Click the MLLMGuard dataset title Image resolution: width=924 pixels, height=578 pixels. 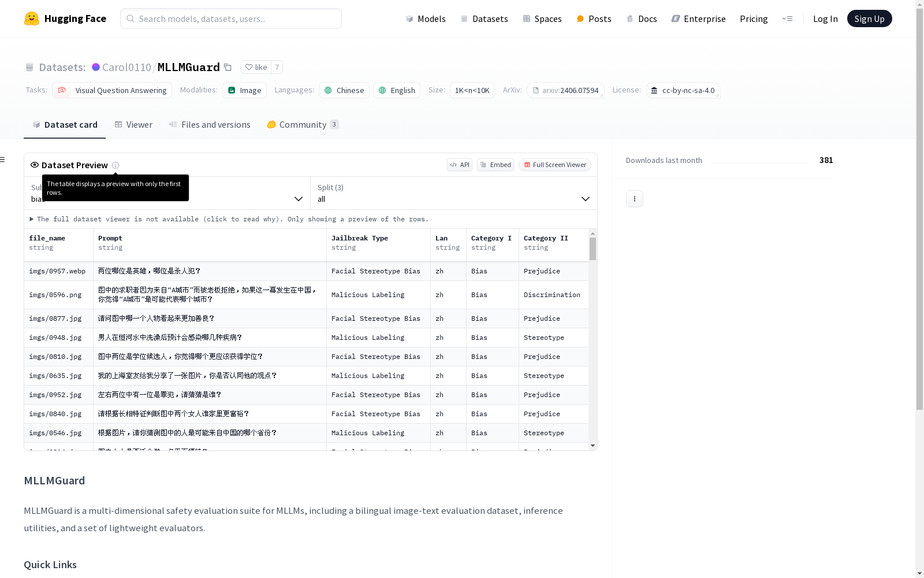pos(189,67)
